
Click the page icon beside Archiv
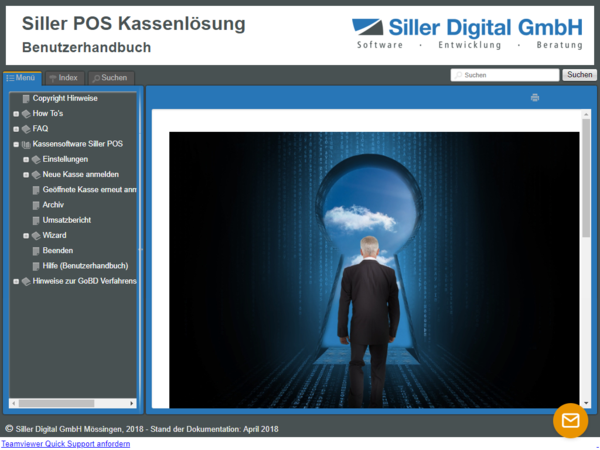tap(37, 205)
